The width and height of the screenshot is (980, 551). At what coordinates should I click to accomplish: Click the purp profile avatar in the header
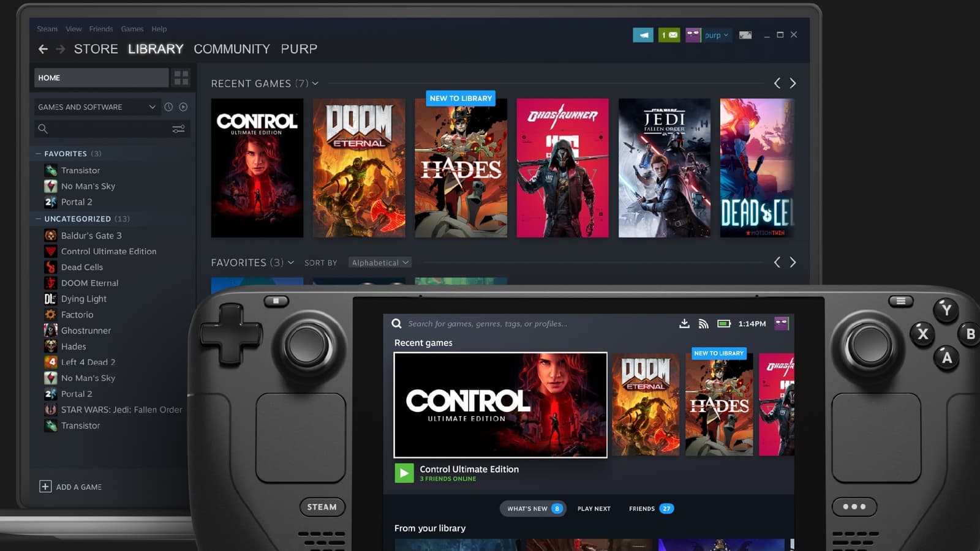click(x=693, y=35)
